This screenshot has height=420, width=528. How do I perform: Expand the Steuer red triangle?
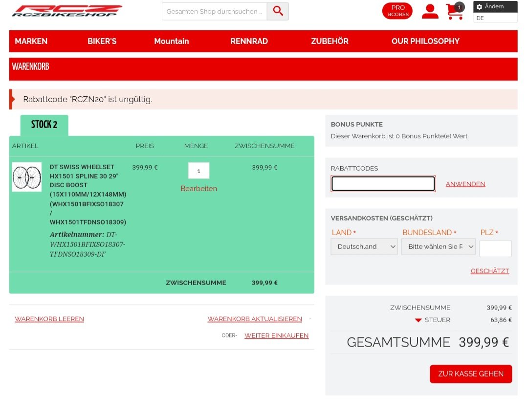click(x=418, y=320)
